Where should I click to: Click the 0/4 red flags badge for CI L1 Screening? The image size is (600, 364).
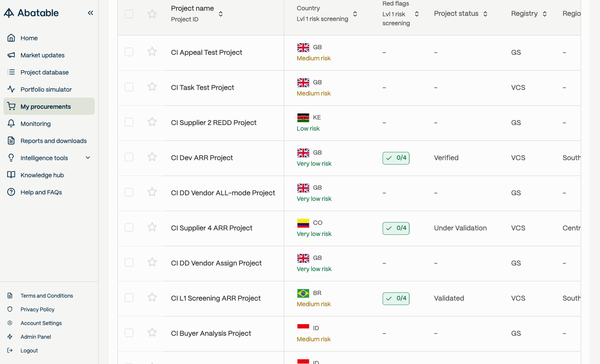[x=396, y=298]
